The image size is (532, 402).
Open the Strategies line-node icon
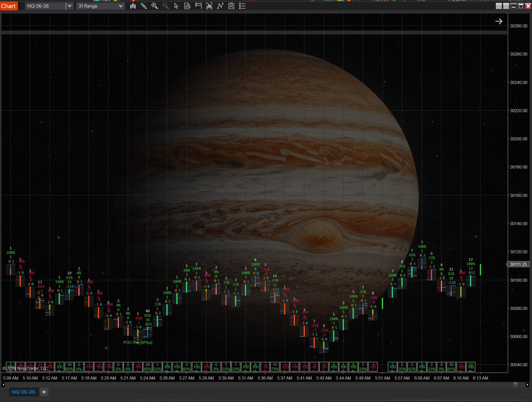[x=220, y=6]
